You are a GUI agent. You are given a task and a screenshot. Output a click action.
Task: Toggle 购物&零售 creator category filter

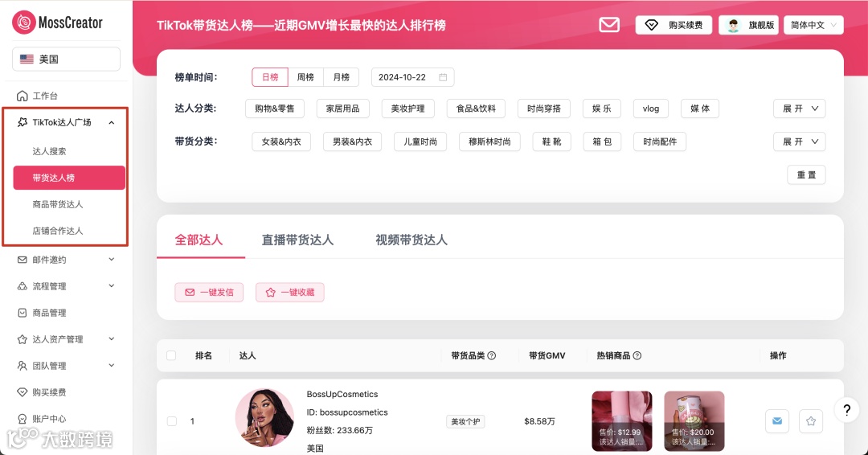pos(275,109)
